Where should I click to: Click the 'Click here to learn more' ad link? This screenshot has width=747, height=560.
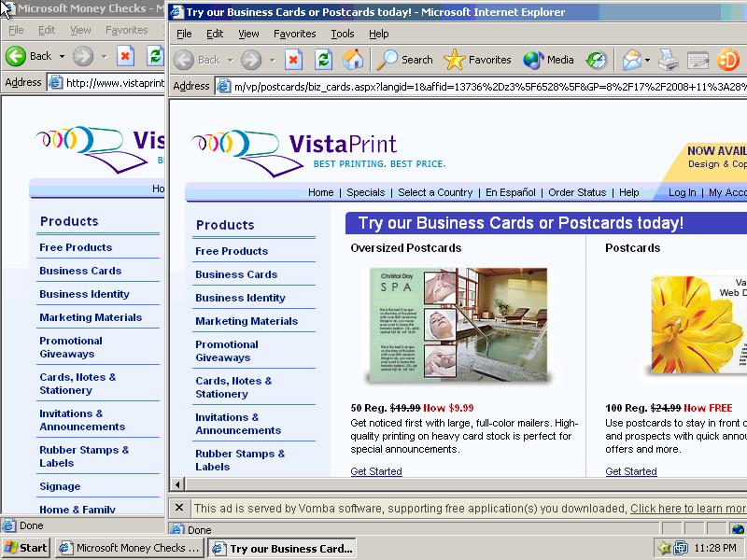tap(688, 508)
